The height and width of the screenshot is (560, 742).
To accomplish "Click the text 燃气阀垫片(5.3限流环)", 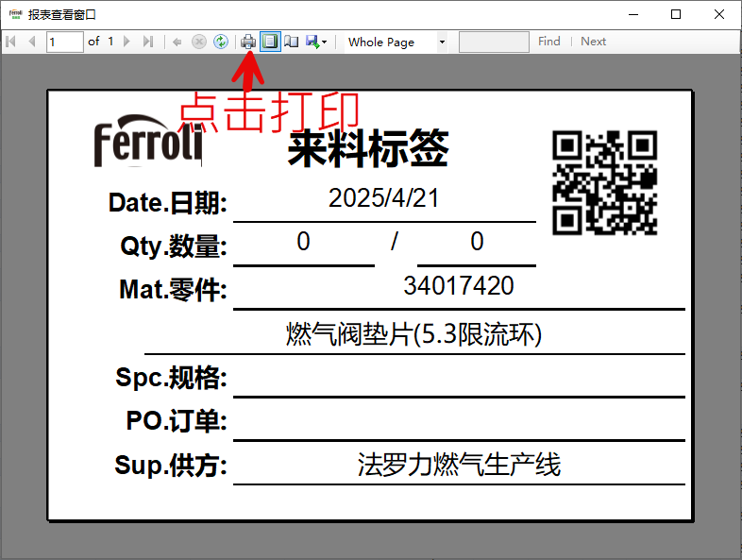I will [414, 334].
